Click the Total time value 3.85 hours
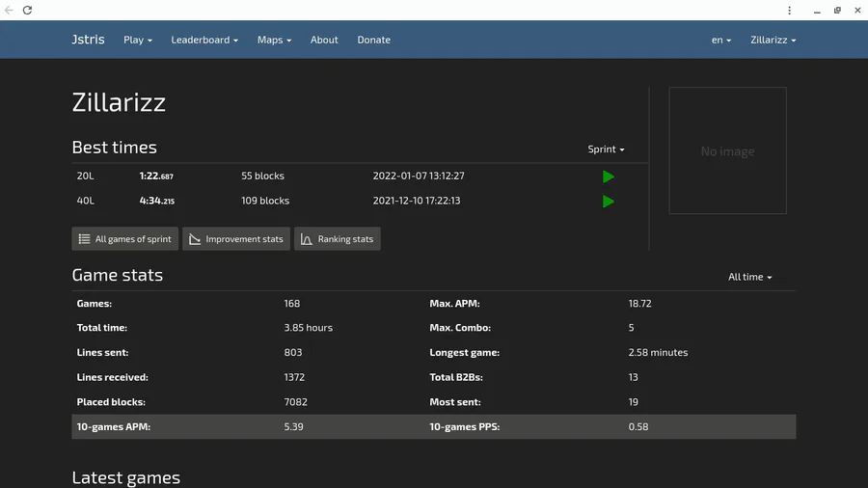 pos(309,328)
